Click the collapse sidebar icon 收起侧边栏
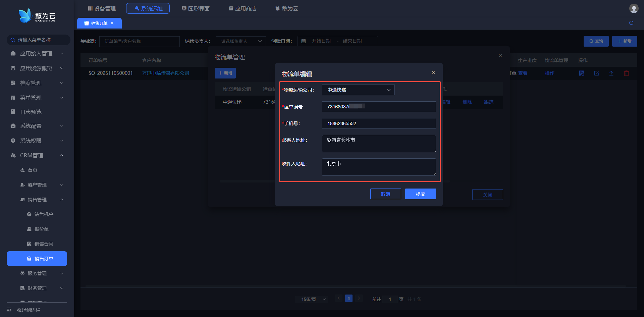This screenshot has height=317, width=644. pyautogui.click(x=9, y=310)
